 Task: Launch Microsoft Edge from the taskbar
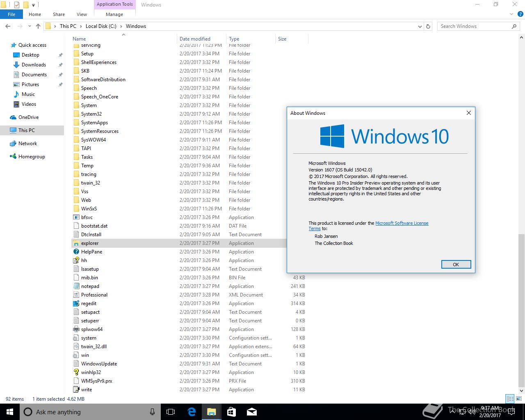pos(192,412)
